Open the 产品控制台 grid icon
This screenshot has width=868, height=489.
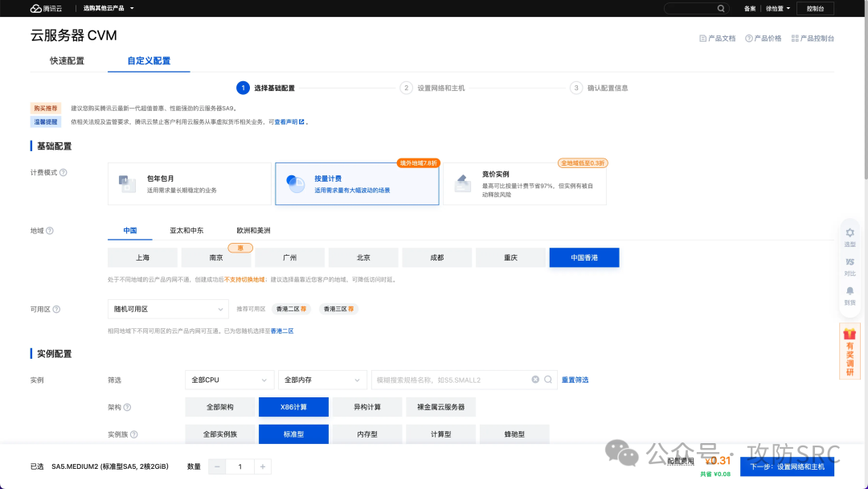(796, 38)
